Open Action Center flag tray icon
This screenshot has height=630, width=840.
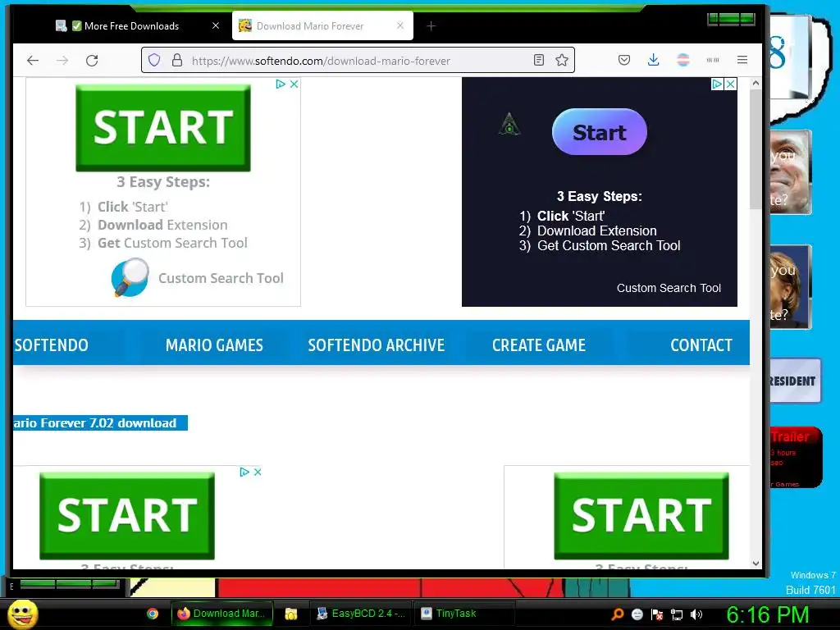(657, 614)
